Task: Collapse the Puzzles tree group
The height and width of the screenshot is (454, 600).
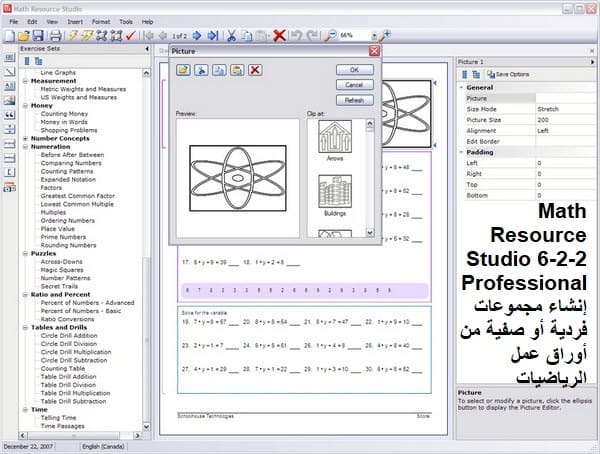Action: click(26, 253)
